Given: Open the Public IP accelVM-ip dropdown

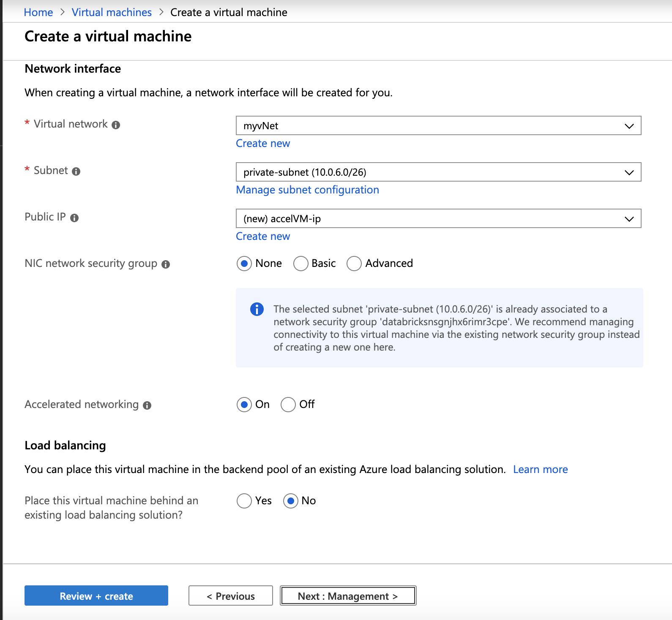Looking at the screenshot, I should [x=438, y=218].
